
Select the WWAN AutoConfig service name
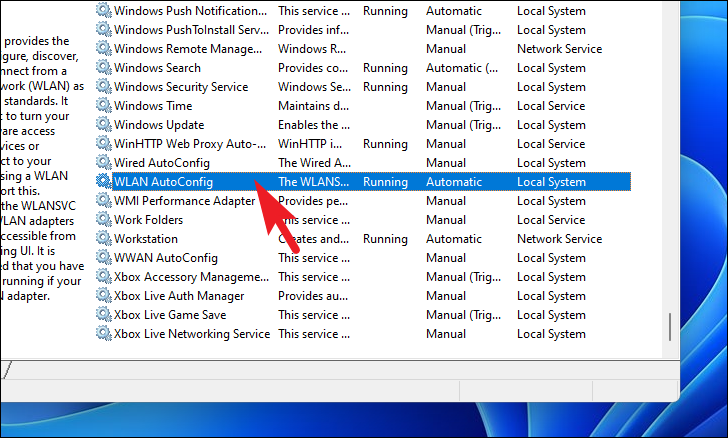coord(166,258)
